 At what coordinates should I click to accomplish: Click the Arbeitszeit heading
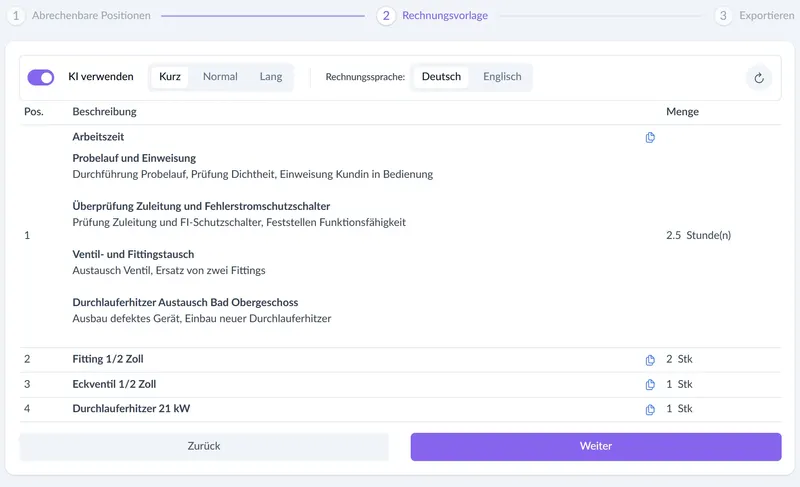pos(98,137)
